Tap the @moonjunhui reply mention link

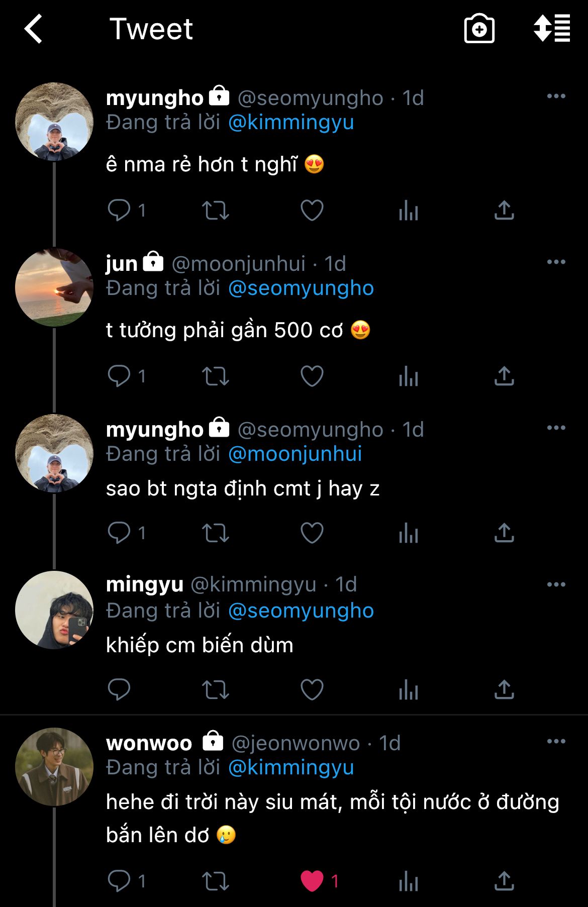click(295, 454)
